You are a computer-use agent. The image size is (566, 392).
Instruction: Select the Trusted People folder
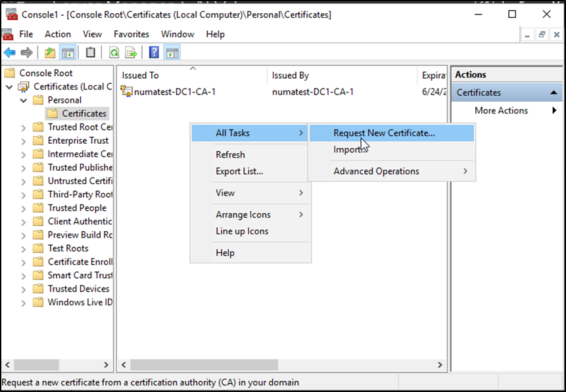tap(77, 208)
